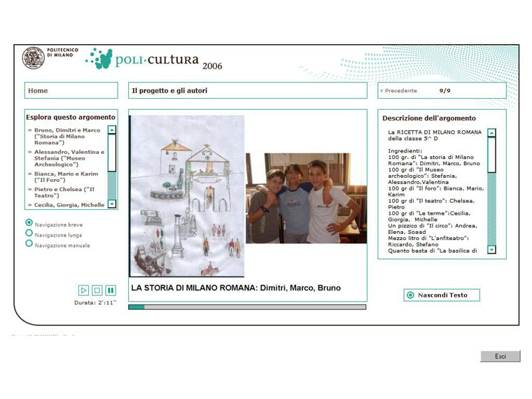
Task: Open Bianca, Mario e Karim Il Foro topic
Action: (66, 177)
